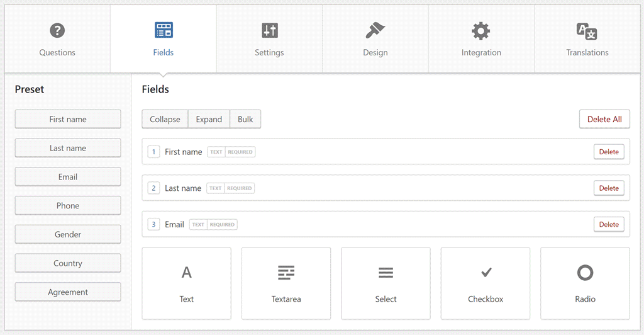Add a Select field type
The image size is (644, 335).
pos(386,283)
